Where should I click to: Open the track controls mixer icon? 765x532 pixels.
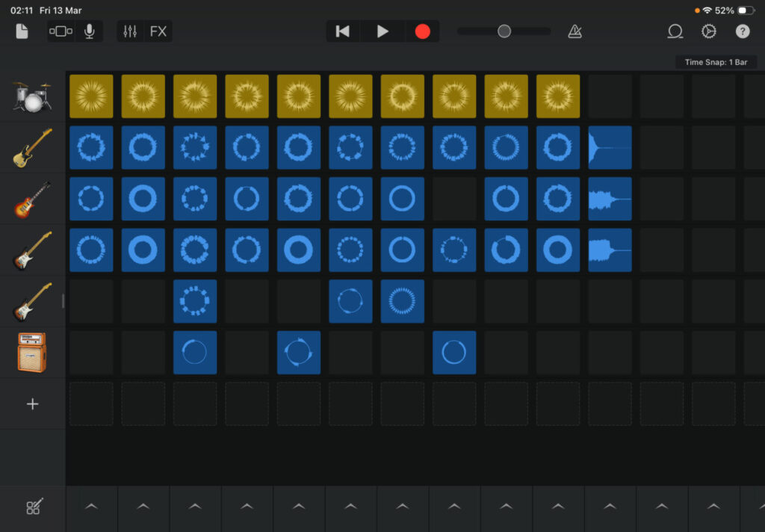(130, 31)
